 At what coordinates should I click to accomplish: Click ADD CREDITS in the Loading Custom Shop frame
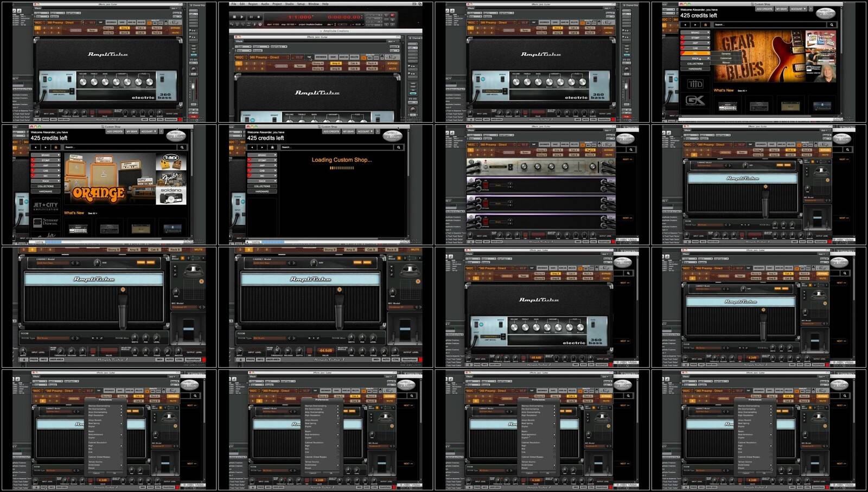click(331, 131)
